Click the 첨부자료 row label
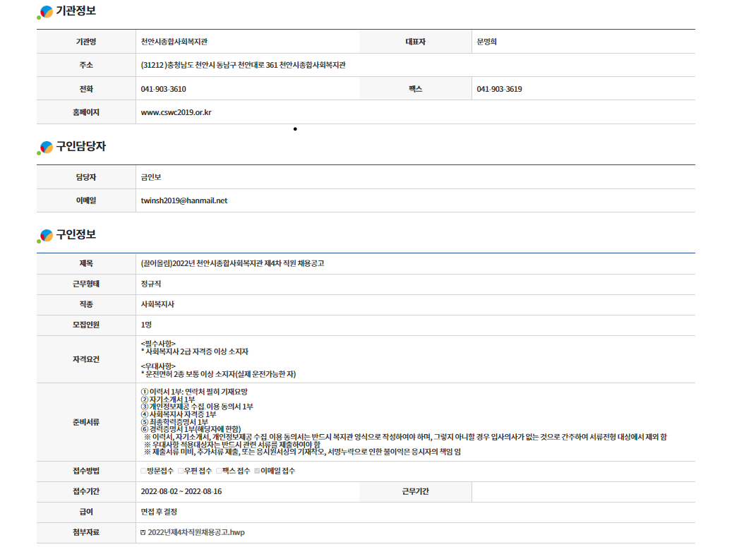The height and width of the screenshot is (547, 756). (86, 533)
